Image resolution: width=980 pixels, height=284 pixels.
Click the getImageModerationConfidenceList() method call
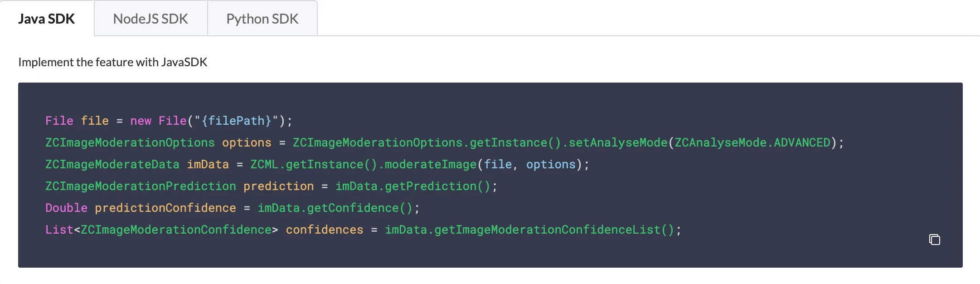click(554, 230)
